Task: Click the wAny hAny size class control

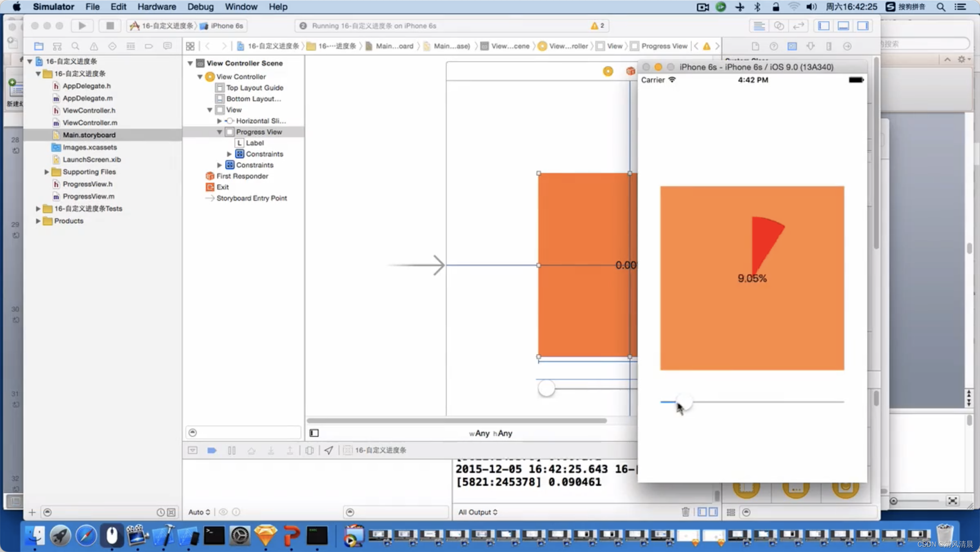Action: (x=490, y=433)
